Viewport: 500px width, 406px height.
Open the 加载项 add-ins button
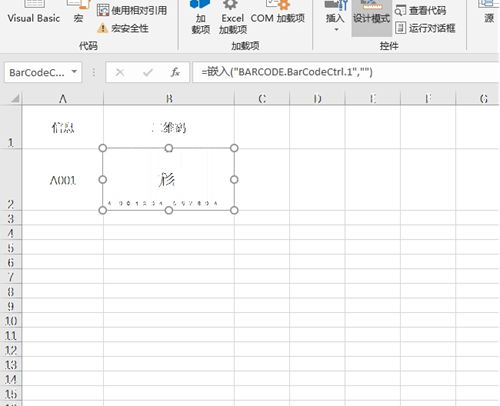click(x=200, y=17)
